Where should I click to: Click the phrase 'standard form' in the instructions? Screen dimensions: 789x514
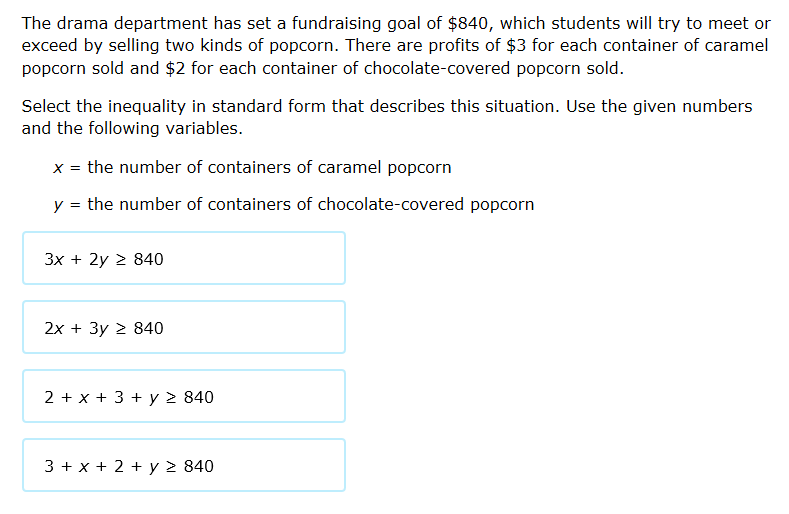tap(269, 106)
